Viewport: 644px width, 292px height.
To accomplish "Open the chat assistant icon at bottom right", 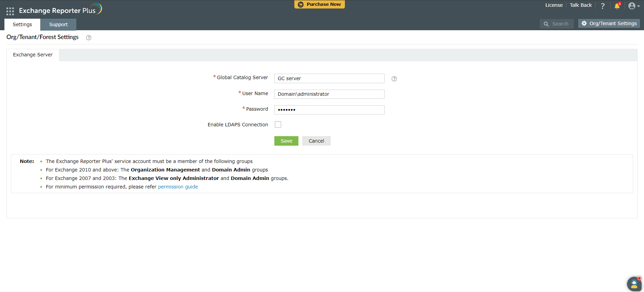I will tap(634, 284).
